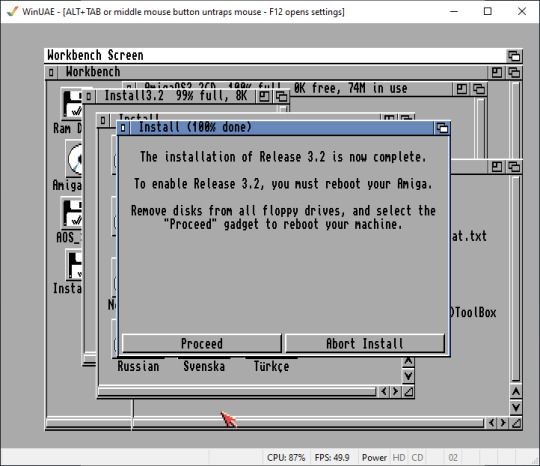Minimize the WinUAE window
The width and height of the screenshot is (540, 466).
coord(454,11)
